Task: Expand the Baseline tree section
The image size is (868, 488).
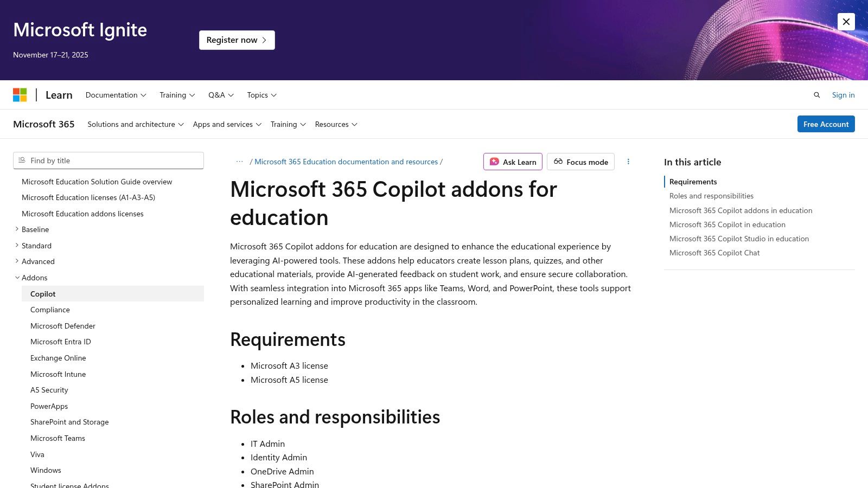Action: click(x=17, y=229)
